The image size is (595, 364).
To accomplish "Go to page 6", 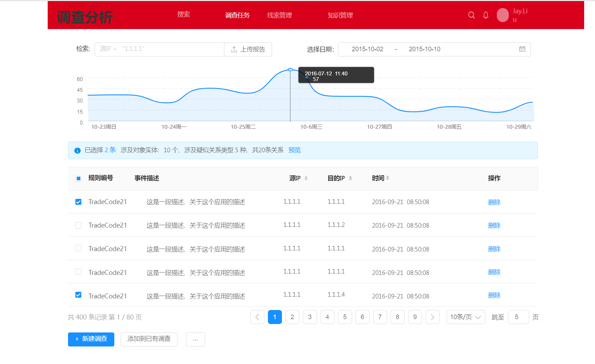I will click(x=363, y=317).
